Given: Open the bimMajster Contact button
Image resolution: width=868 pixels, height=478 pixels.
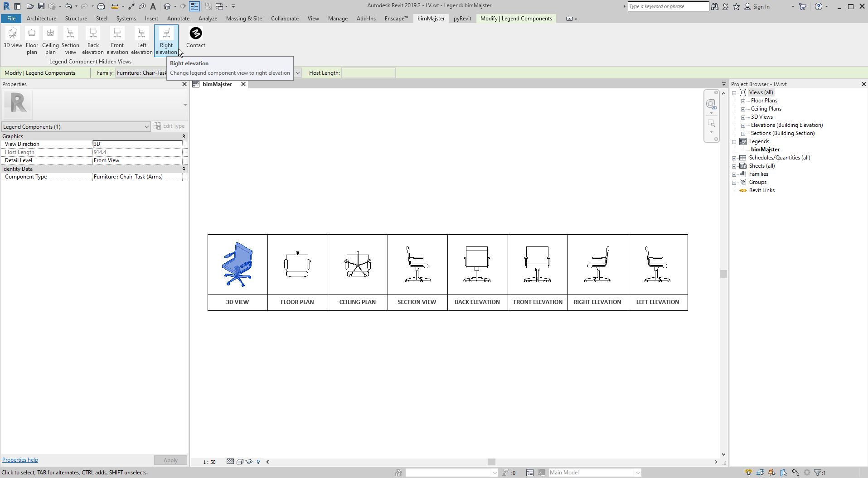Looking at the screenshot, I should click(196, 38).
